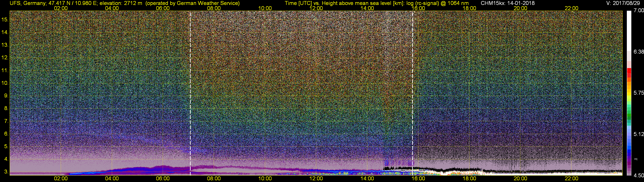Image resolution: width=644 pixels, height=182 pixels.
Task: Select the '22:00' label on upper time axis
Action: pos(571,8)
